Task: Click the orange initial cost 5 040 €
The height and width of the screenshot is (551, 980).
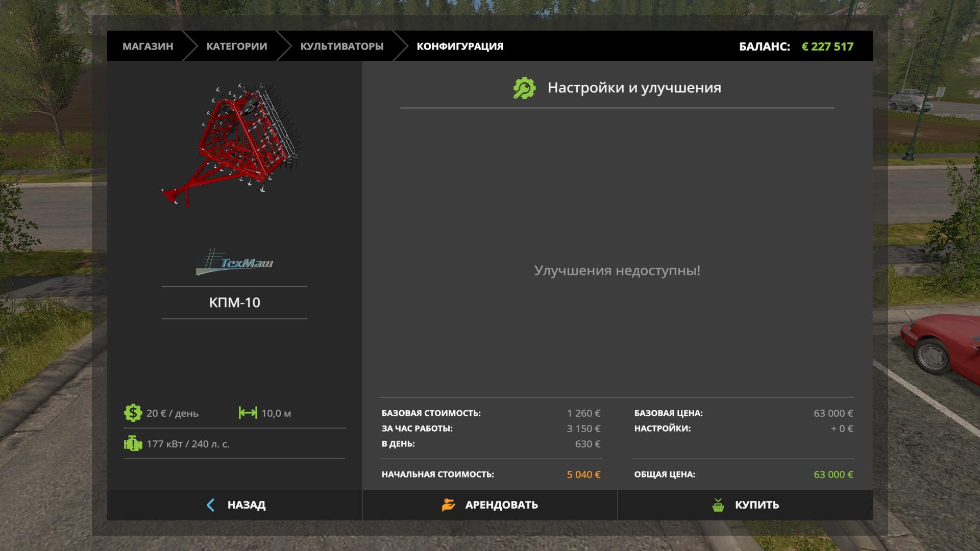Action: (x=583, y=474)
